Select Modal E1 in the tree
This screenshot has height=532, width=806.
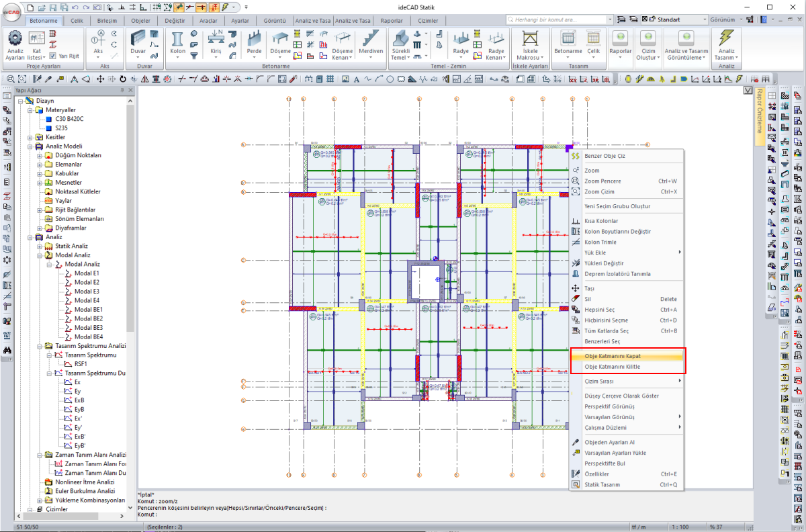click(87, 273)
